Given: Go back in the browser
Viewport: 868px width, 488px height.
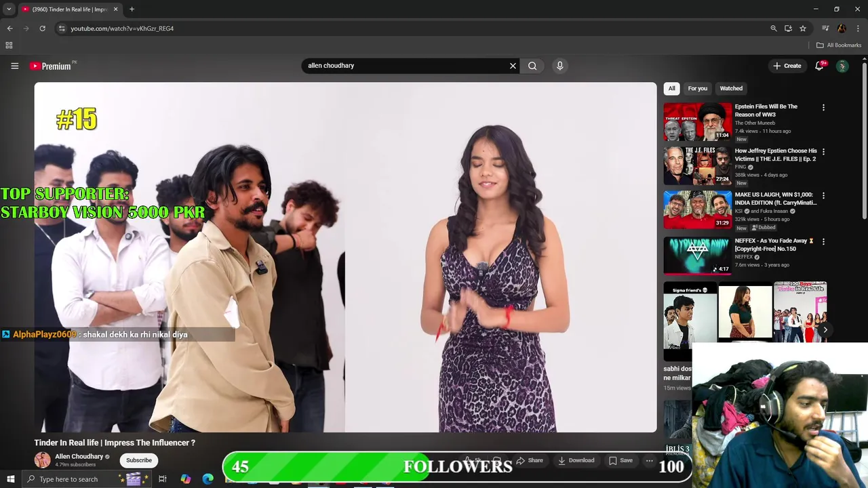Looking at the screenshot, I should pyautogui.click(x=9, y=28).
